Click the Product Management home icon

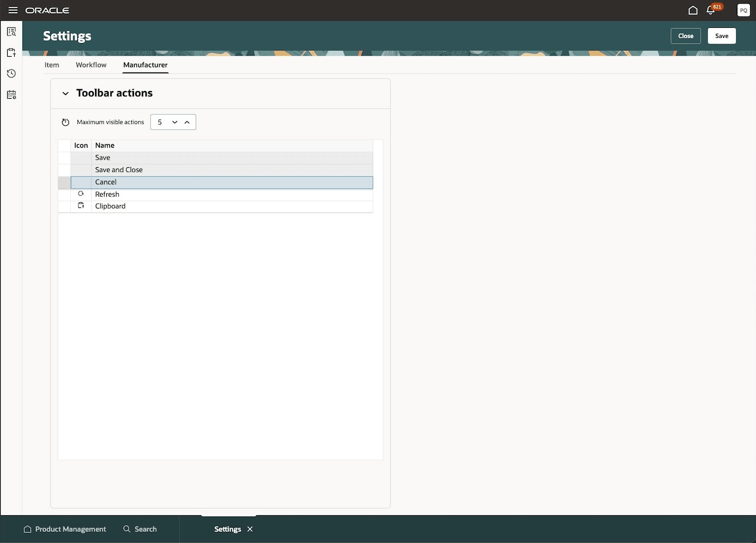pos(27,529)
